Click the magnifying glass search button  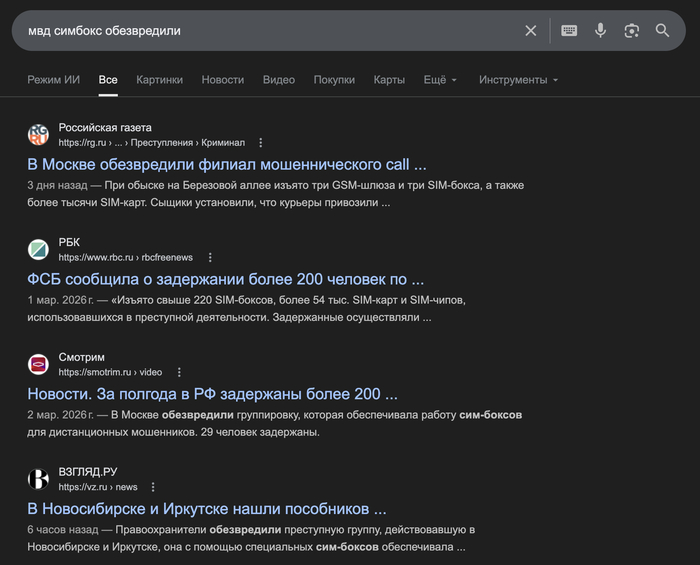click(662, 31)
